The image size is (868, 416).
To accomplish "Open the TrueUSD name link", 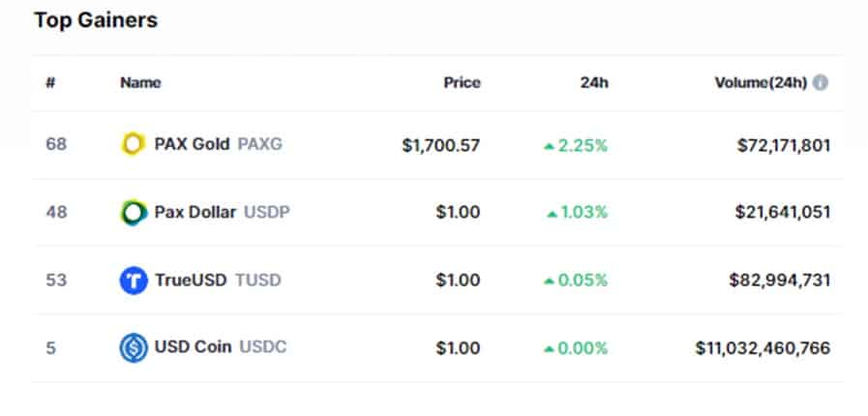I will 191,280.
